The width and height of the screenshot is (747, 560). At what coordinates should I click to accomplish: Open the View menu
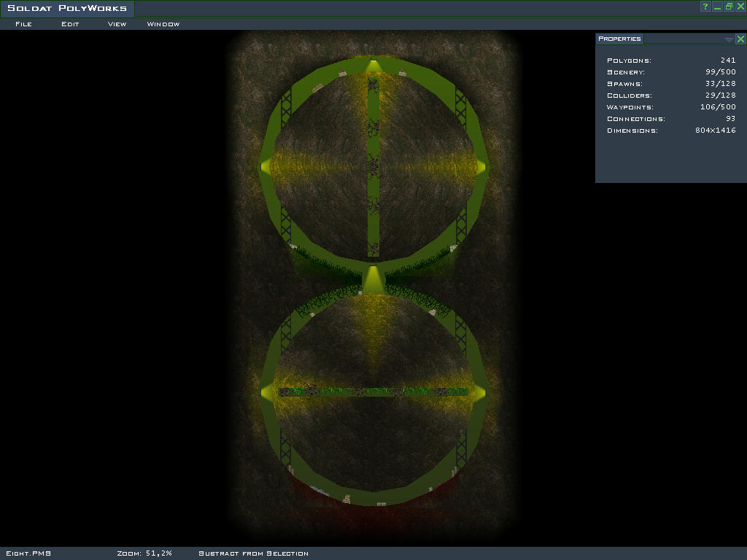tap(117, 24)
